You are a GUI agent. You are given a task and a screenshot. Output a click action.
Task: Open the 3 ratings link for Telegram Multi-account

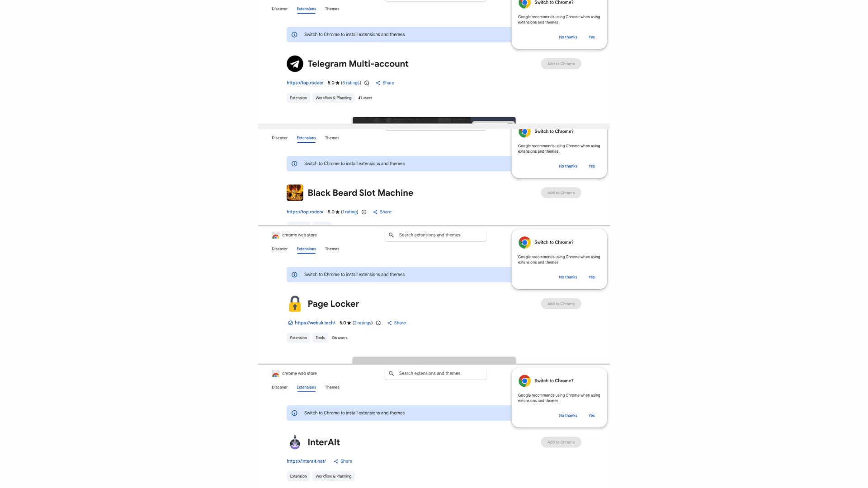(351, 83)
